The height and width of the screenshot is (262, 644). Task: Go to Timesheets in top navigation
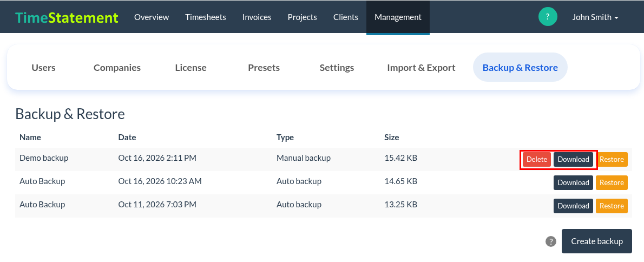pyautogui.click(x=205, y=17)
